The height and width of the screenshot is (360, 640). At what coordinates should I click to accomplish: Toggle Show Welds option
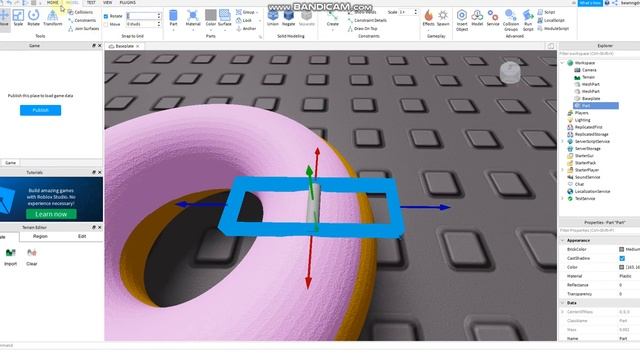coord(362,12)
